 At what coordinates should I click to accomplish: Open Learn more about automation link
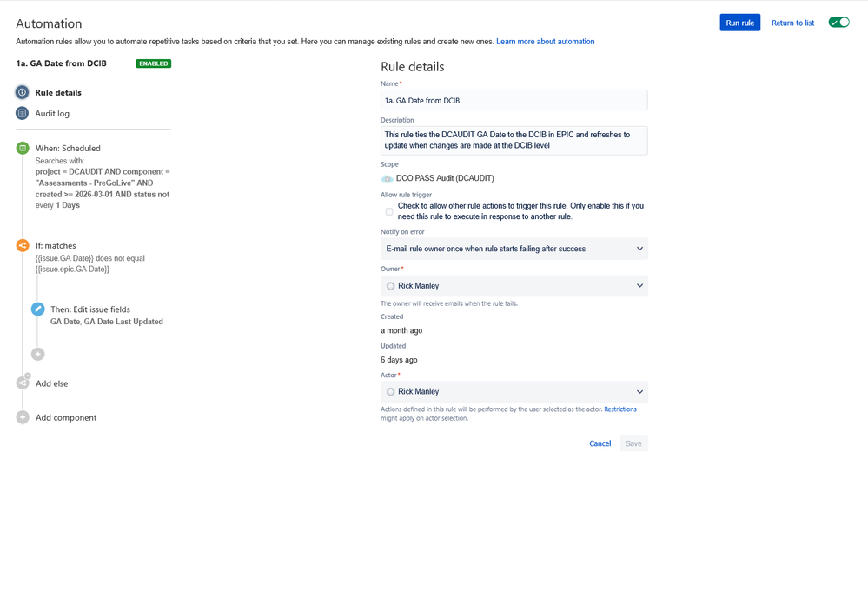546,42
